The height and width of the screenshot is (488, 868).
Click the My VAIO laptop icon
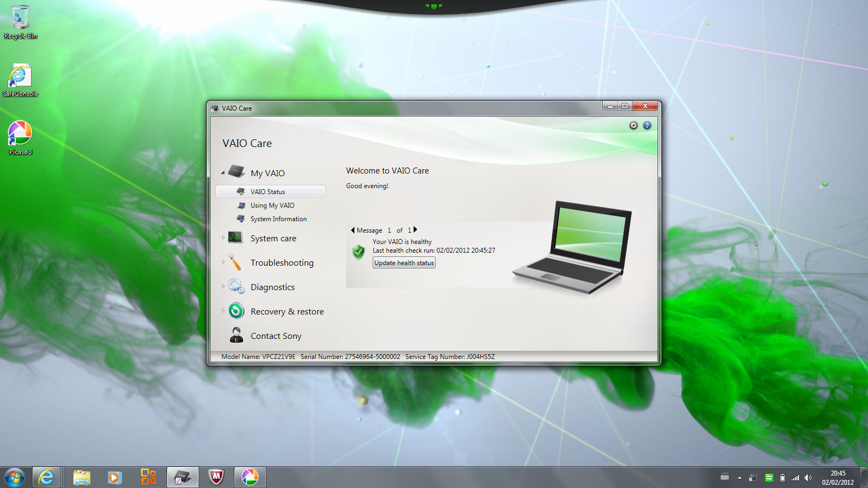tap(236, 172)
